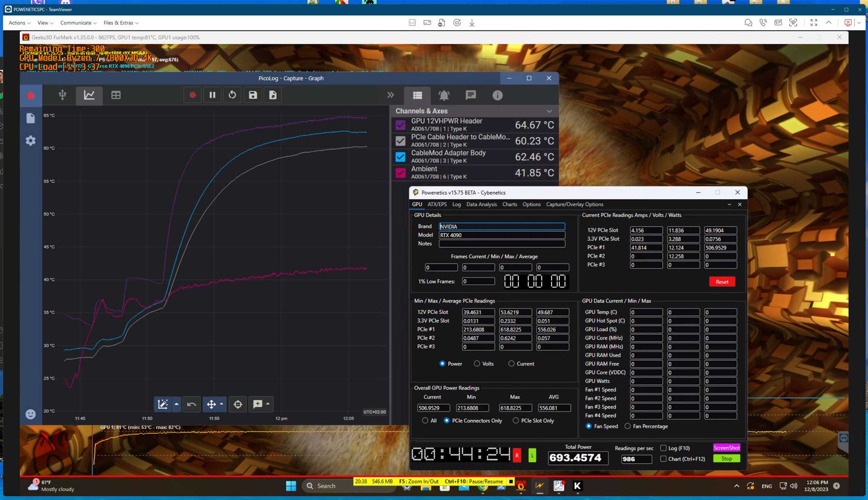This screenshot has width=868, height=500.
Task: Open PicoLog settings gear in sidebar
Action: (30, 141)
